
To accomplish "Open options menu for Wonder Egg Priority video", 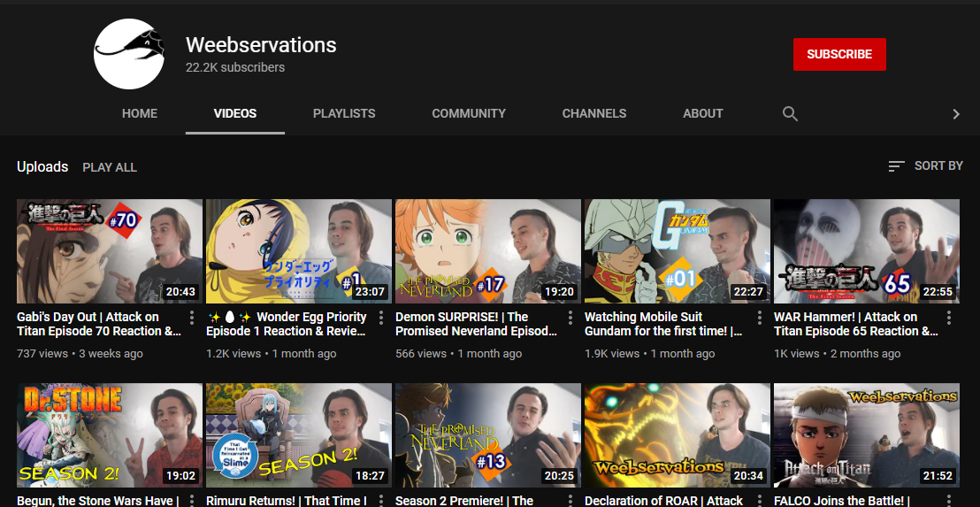I will point(381,318).
